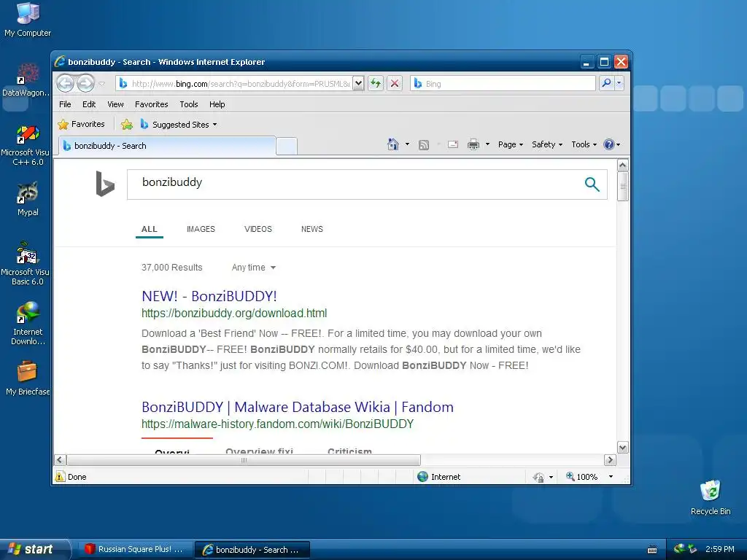747x560 pixels.
Task: Open the recent pages arrow beside Forward
Action: (x=101, y=84)
